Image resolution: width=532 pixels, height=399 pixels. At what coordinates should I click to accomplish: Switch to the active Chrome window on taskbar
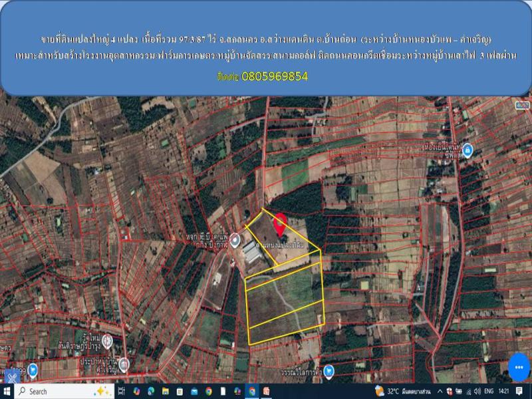(252, 391)
